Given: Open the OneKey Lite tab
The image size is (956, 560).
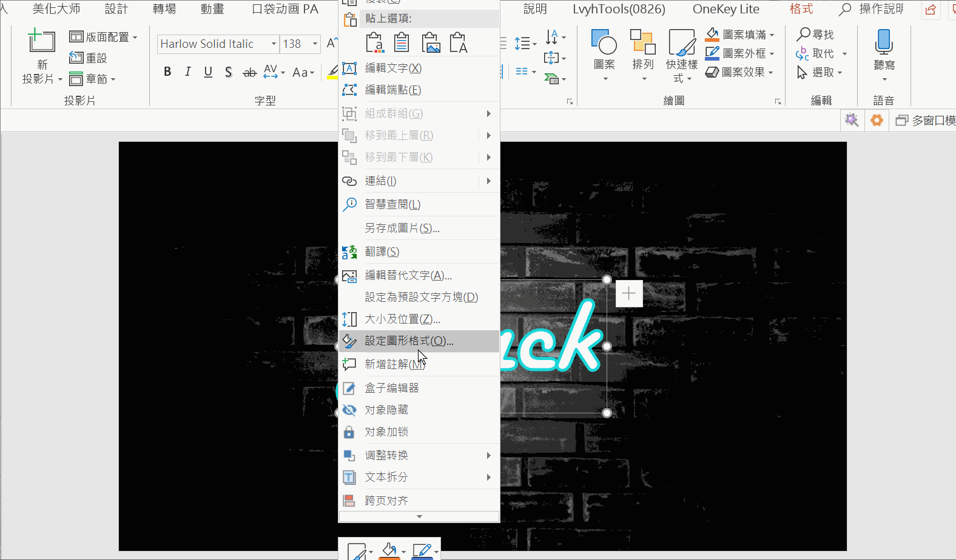Looking at the screenshot, I should (x=726, y=9).
